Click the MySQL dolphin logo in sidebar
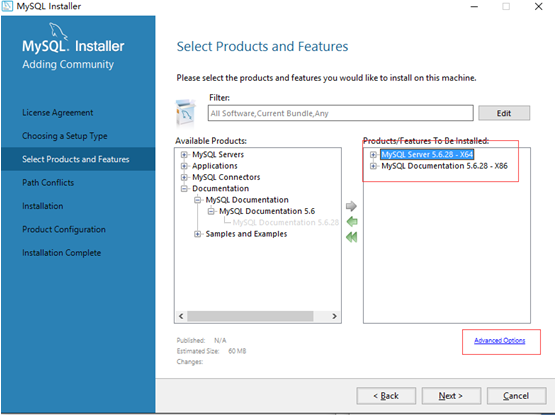This screenshot has width=555, height=416. click(x=58, y=31)
